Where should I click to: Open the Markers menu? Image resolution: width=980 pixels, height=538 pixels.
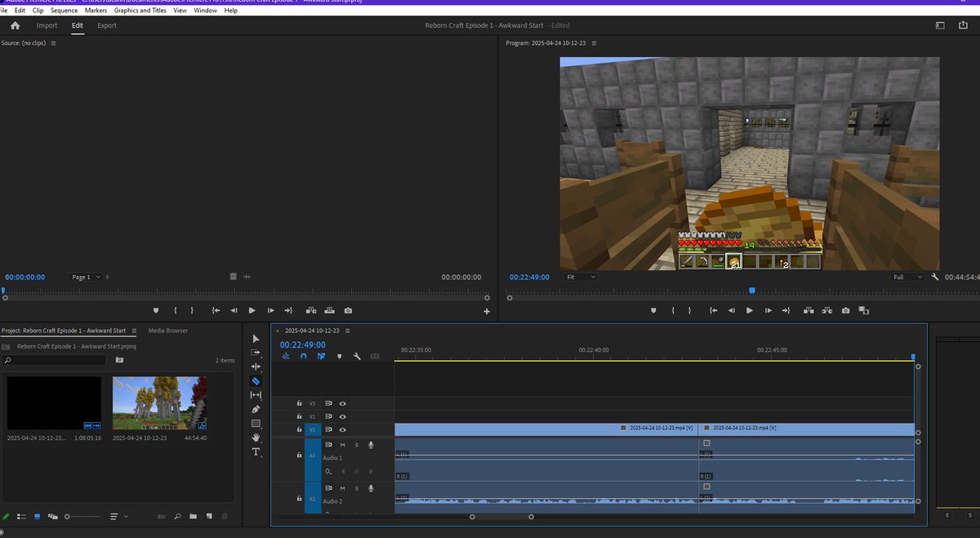(x=96, y=11)
